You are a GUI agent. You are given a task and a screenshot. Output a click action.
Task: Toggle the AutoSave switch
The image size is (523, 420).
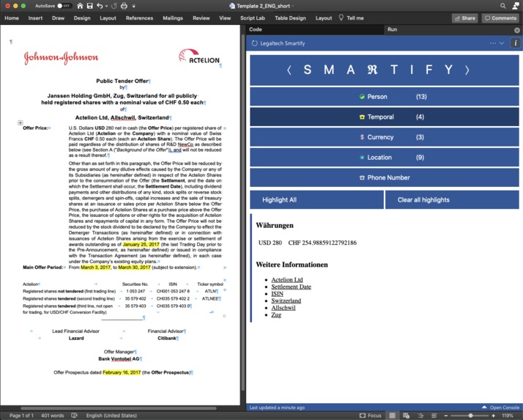coord(64,6)
